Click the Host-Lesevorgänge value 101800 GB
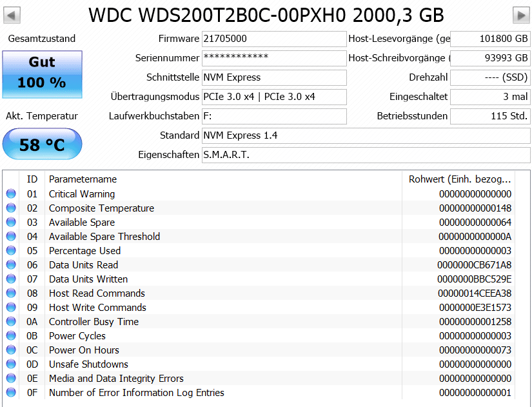The width and height of the screenshot is (532, 407). (490, 39)
